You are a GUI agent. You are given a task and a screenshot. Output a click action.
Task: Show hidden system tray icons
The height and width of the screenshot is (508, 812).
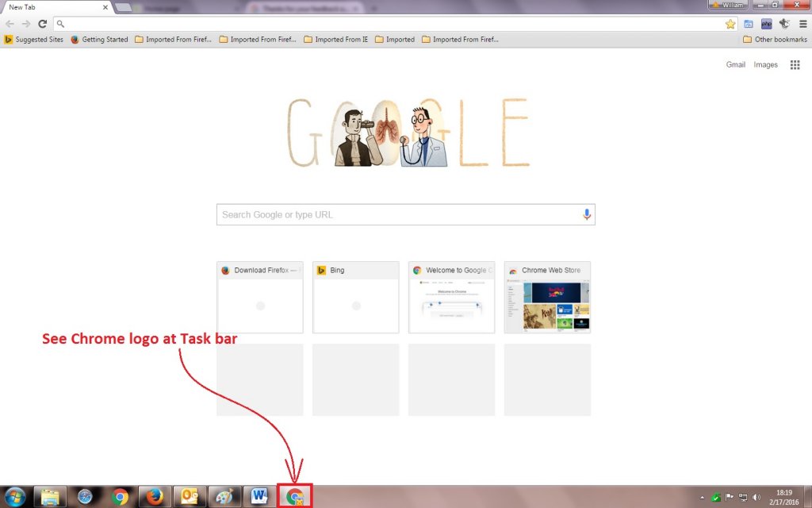701,498
